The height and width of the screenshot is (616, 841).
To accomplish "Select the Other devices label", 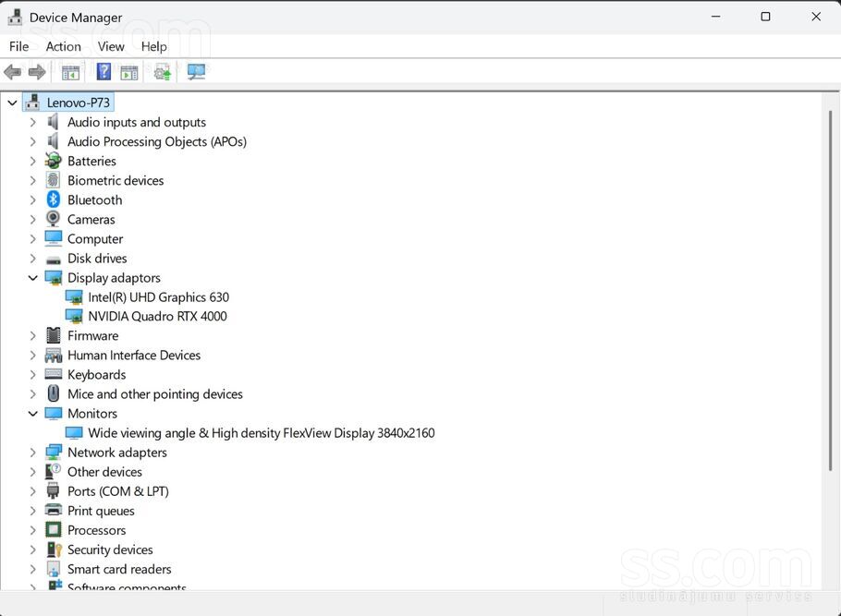I will [104, 472].
